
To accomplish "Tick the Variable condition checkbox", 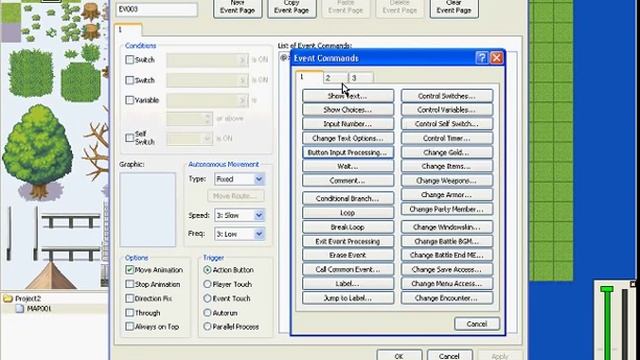I will pyautogui.click(x=130, y=100).
